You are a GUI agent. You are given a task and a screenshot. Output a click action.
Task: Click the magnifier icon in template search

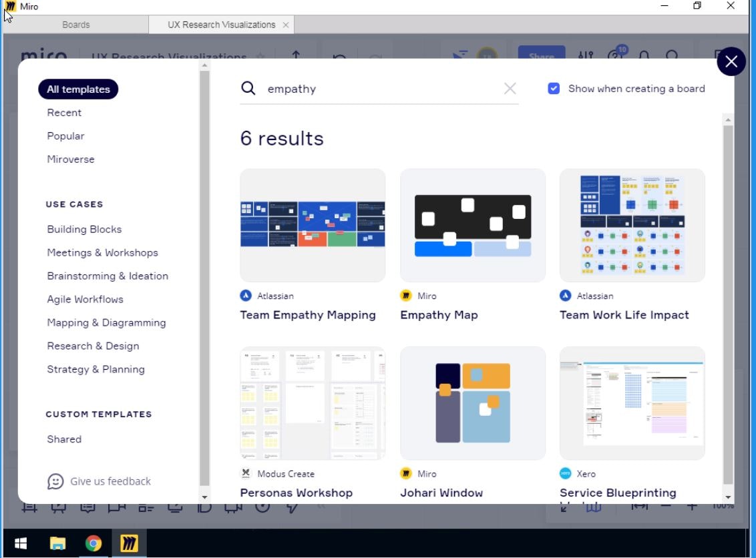click(248, 88)
